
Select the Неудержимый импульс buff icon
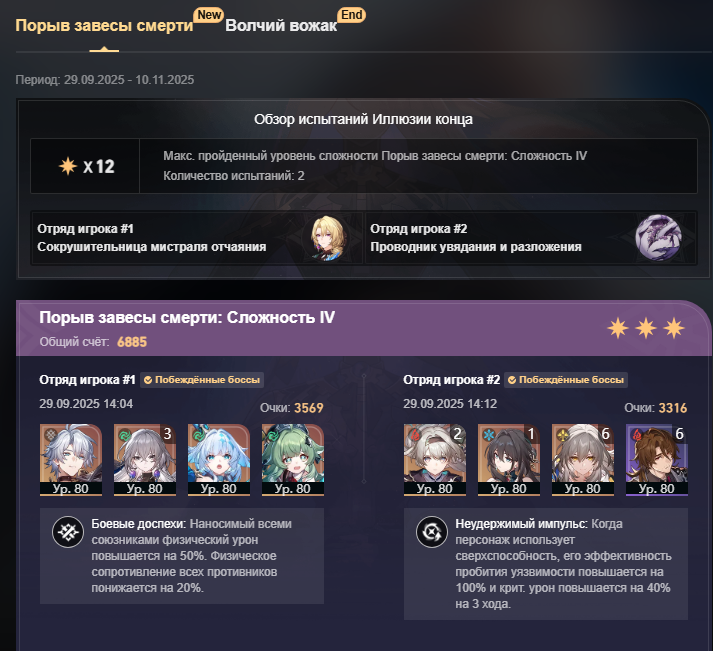432,532
